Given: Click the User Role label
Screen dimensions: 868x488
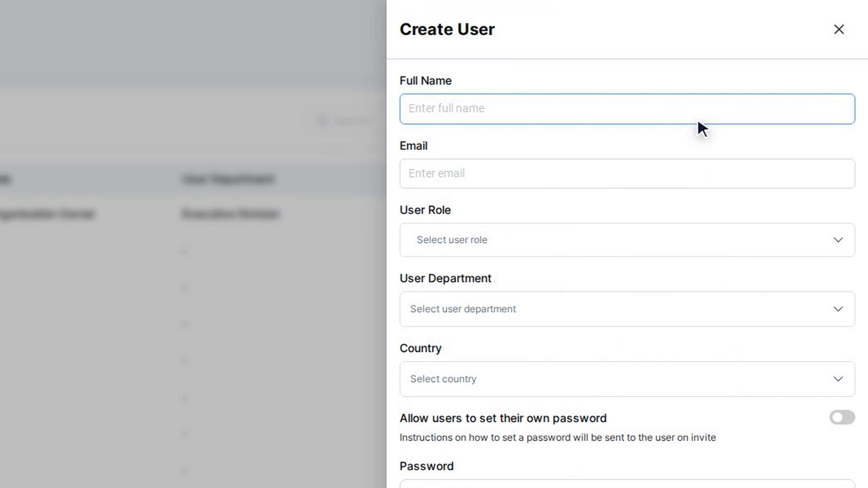Looking at the screenshot, I should [425, 210].
